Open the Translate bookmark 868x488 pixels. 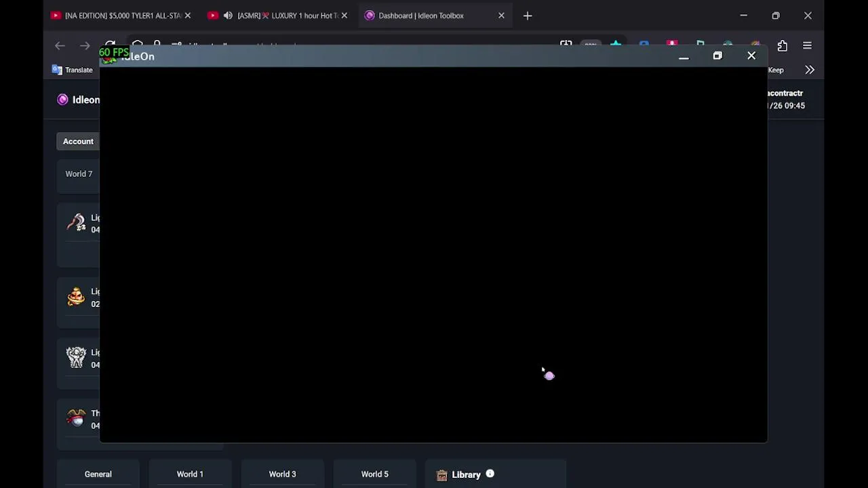coord(73,70)
